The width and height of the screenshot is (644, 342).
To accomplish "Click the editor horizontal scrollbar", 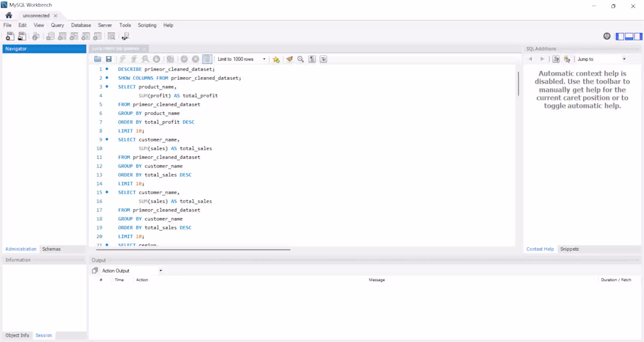I will pos(193,249).
